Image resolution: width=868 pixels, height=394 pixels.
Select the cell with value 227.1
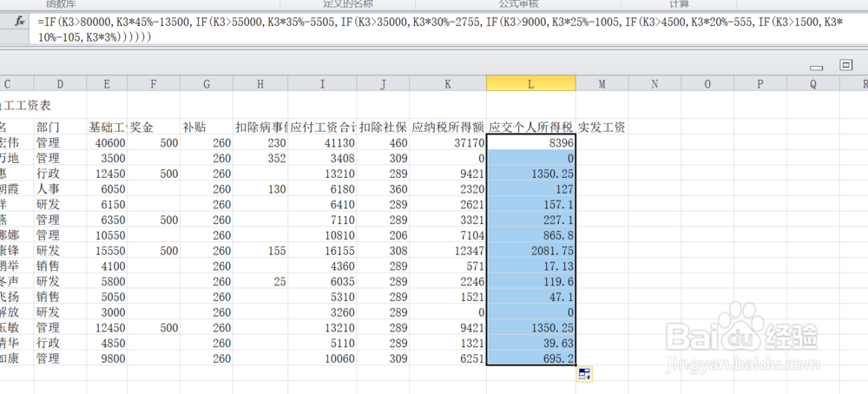click(x=531, y=220)
